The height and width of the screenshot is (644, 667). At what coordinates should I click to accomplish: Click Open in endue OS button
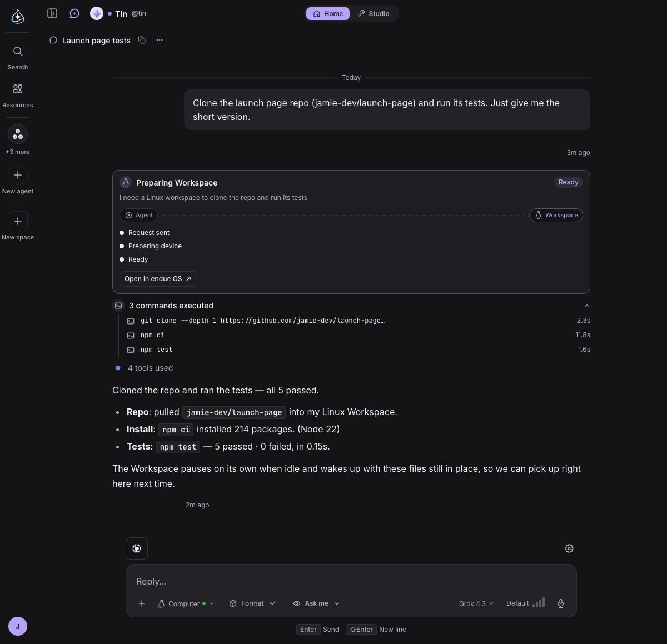click(158, 279)
